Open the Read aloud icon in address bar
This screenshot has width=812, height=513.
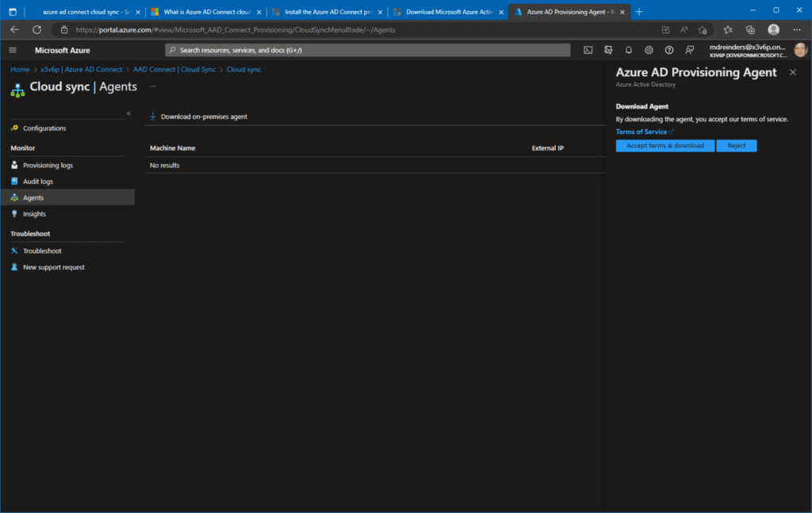coord(684,30)
